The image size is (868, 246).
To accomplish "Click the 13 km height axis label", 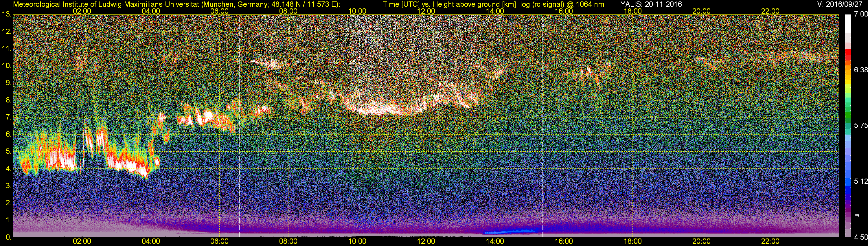I will (6, 14).
